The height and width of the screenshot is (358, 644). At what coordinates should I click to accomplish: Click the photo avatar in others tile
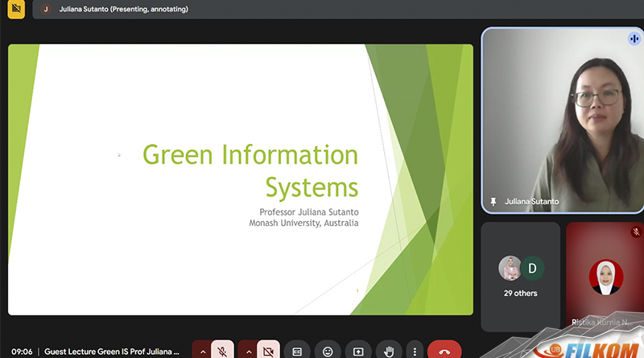510,268
